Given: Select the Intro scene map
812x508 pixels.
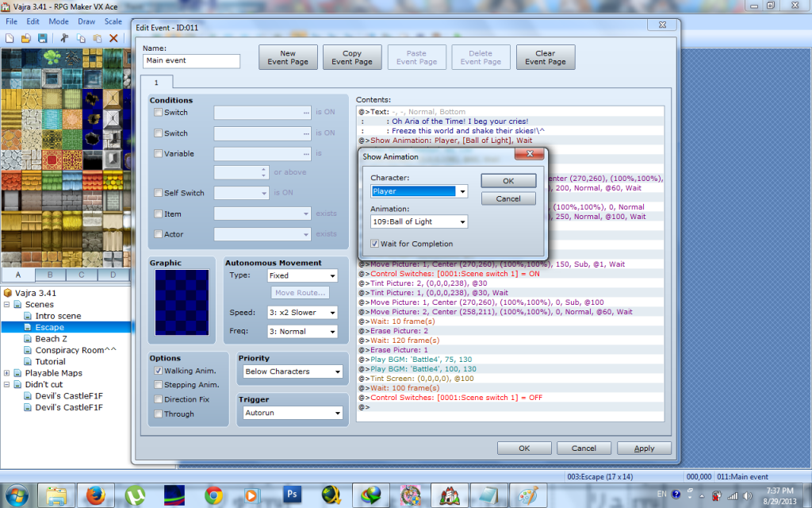Looking at the screenshot, I should pos(58,316).
